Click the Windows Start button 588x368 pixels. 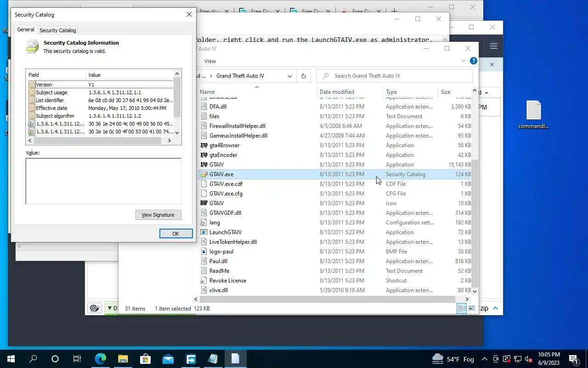11,359
